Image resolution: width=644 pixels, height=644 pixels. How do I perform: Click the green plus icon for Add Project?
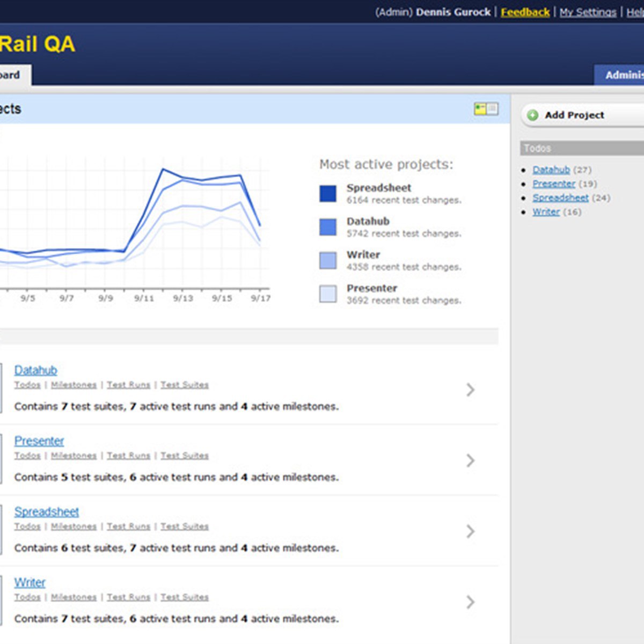click(532, 115)
